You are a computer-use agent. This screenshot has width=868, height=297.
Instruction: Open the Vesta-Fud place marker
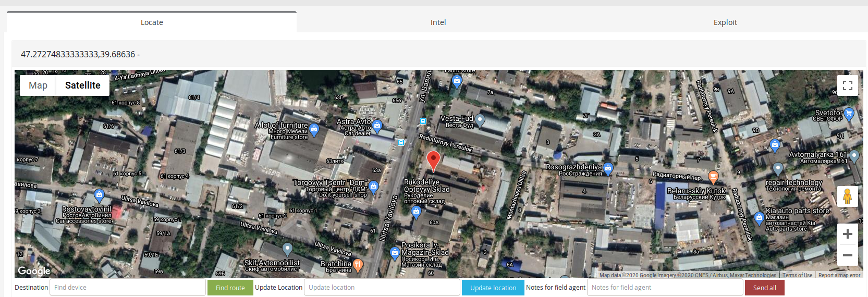(480, 120)
